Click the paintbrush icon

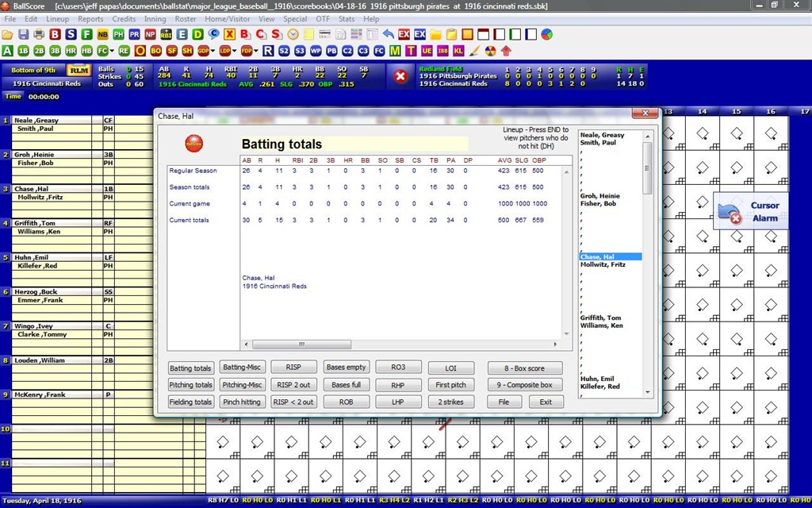tap(474, 51)
